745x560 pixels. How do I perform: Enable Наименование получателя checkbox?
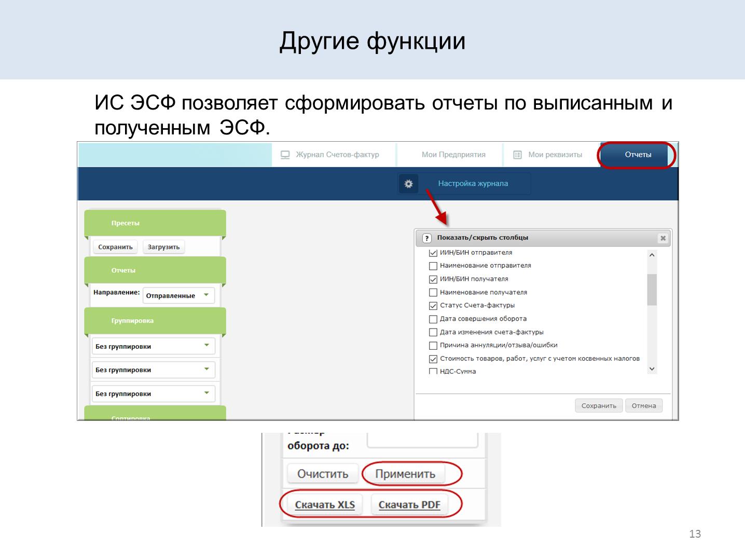[x=433, y=293]
